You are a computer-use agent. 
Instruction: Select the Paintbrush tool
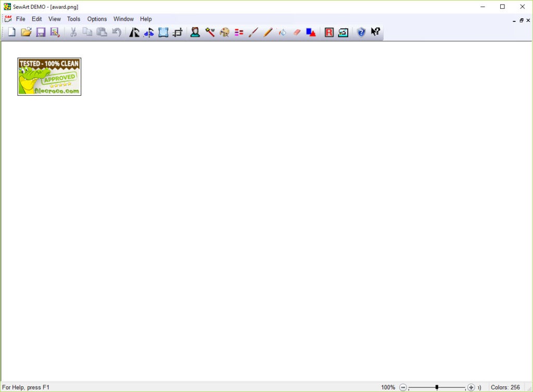(253, 32)
